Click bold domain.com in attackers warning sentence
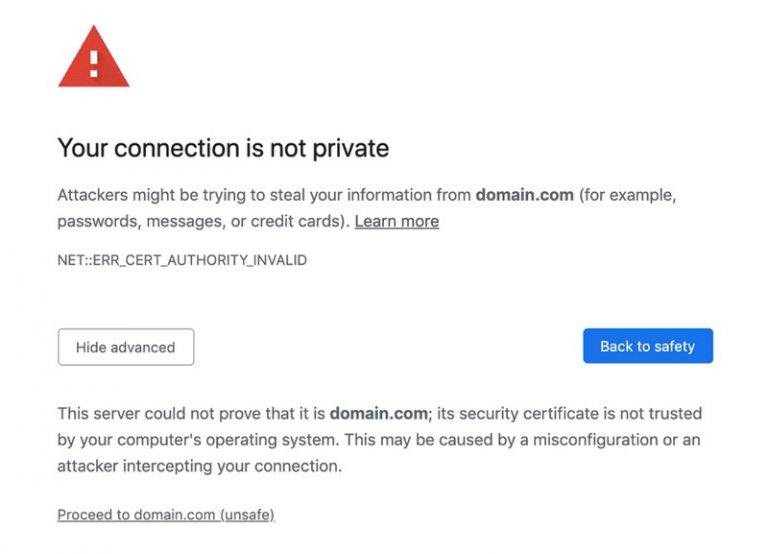This screenshot has height=554, width=768. (x=524, y=195)
